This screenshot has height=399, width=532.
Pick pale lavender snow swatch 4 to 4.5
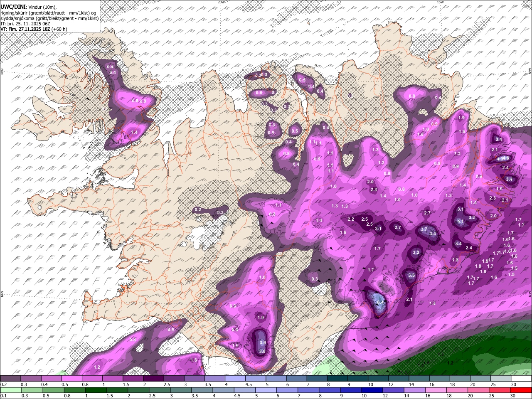tap(235, 379)
